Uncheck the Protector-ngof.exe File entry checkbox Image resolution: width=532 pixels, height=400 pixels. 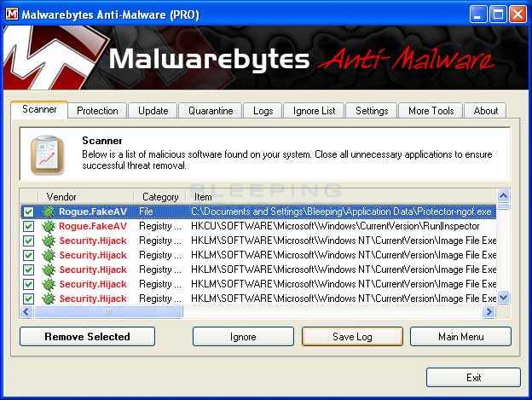[28, 212]
